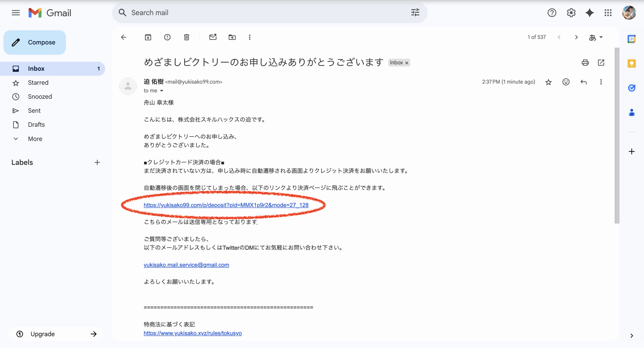644x348 pixels.
Task: Mark email as unread
Action: tap(213, 37)
